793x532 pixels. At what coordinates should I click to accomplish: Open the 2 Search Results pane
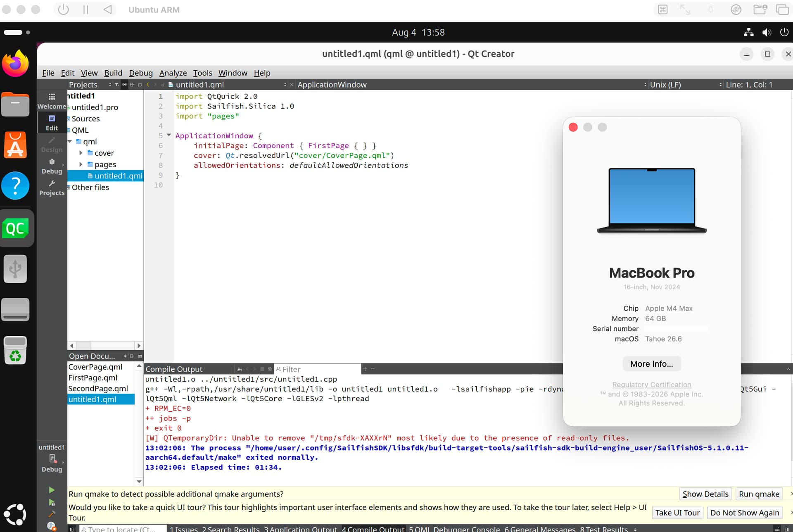[x=230, y=529]
